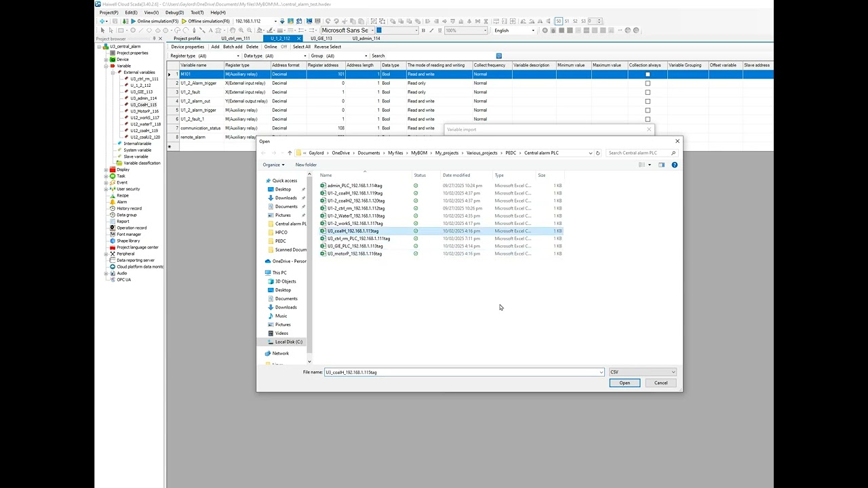Click Batch add button

233,47
